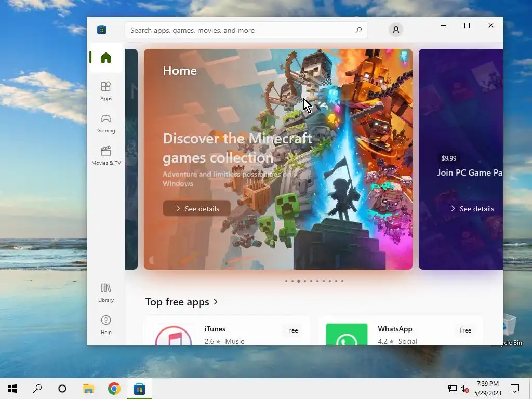Click the Home title on banner
Image resolution: width=532 pixels, height=399 pixels.
point(180,71)
